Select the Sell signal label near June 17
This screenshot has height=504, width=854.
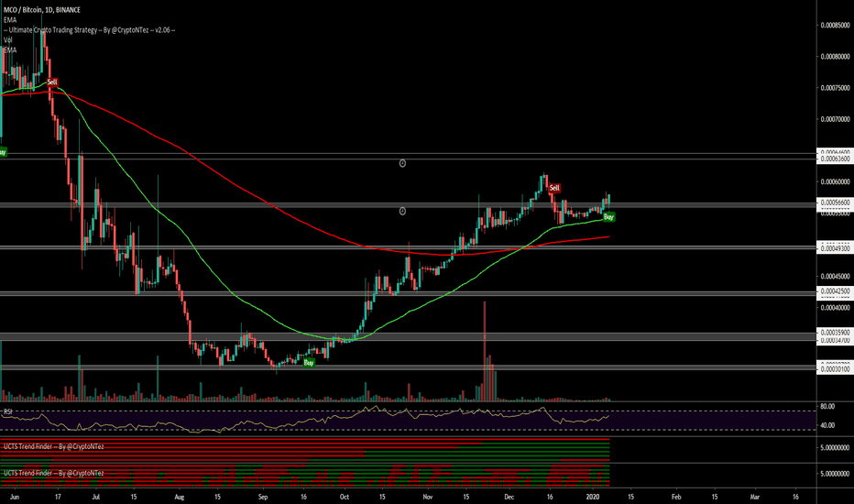pyautogui.click(x=51, y=82)
